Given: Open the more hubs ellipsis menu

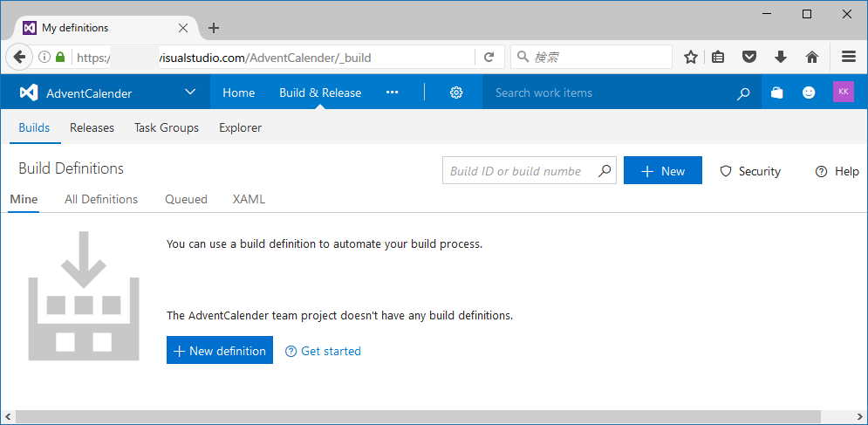Looking at the screenshot, I should click(392, 93).
